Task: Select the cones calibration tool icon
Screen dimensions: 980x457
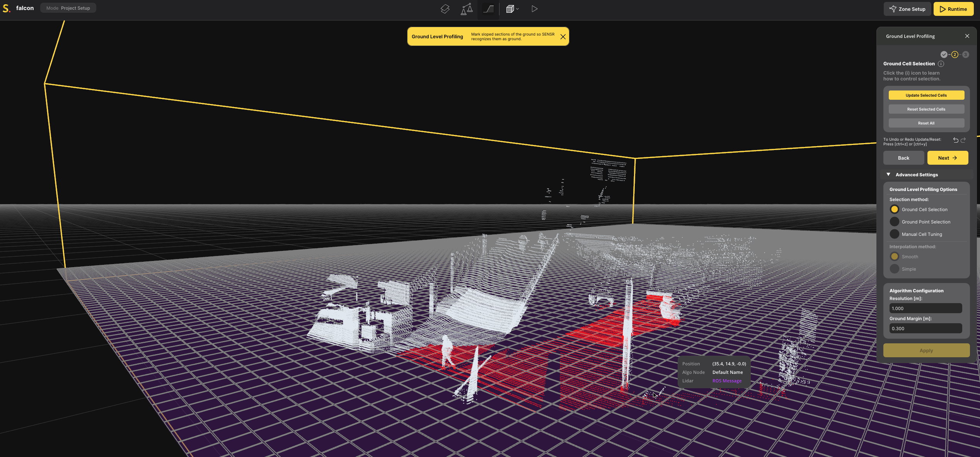Action: (467, 9)
